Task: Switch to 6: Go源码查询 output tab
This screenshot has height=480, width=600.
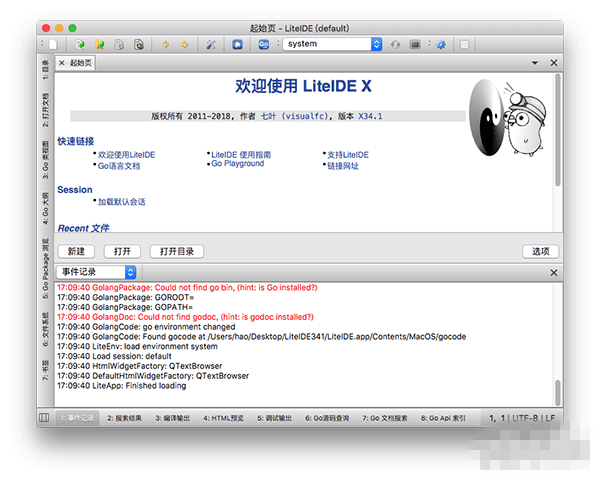Action: [x=327, y=418]
